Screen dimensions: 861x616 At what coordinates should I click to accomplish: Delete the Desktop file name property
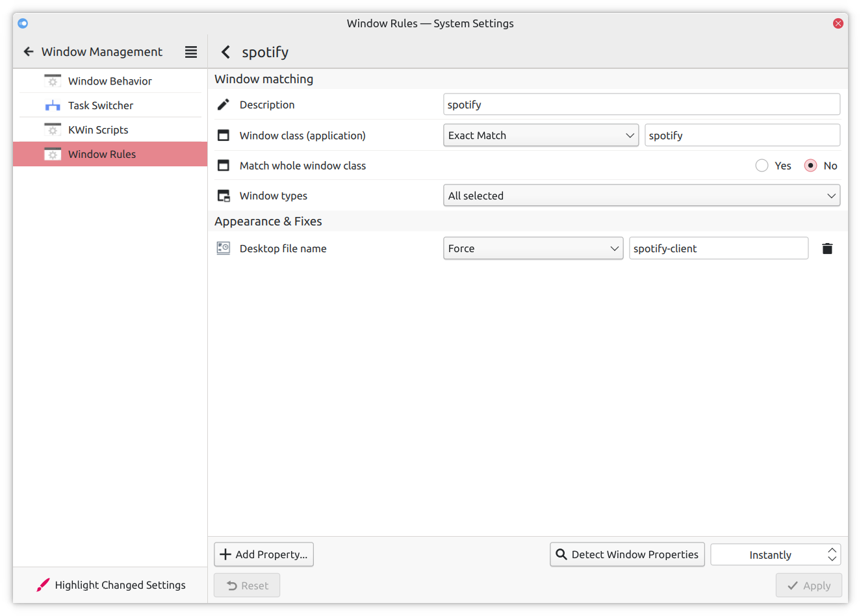[x=827, y=248]
